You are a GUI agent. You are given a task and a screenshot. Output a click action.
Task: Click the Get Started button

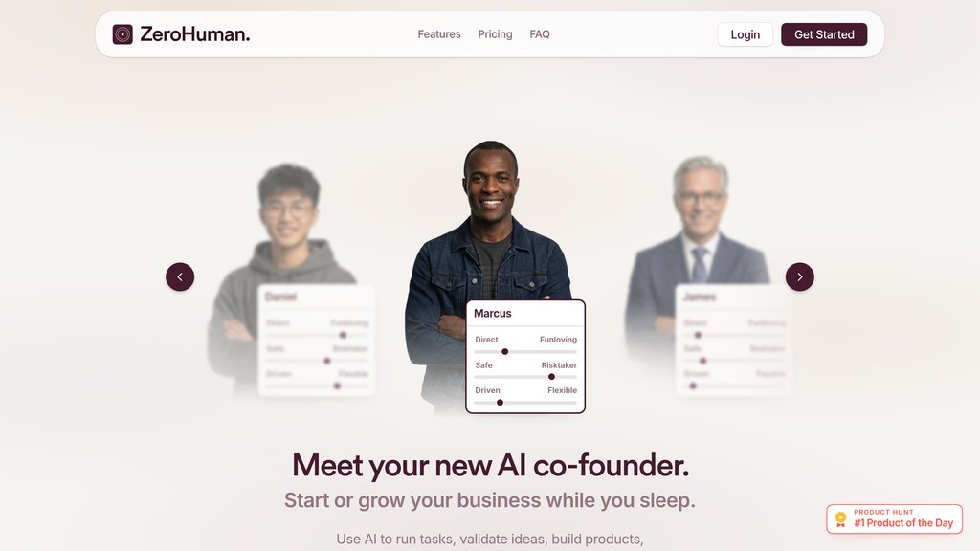[x=824, y=34]
